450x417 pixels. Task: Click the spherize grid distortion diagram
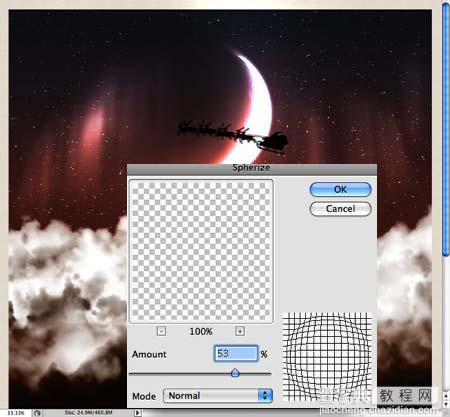pos(327,356)
